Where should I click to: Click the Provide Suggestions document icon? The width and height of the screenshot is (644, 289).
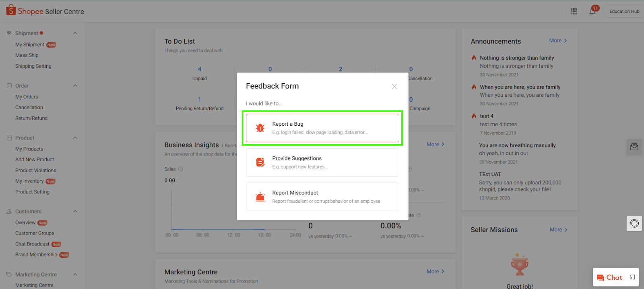[260, 162]
